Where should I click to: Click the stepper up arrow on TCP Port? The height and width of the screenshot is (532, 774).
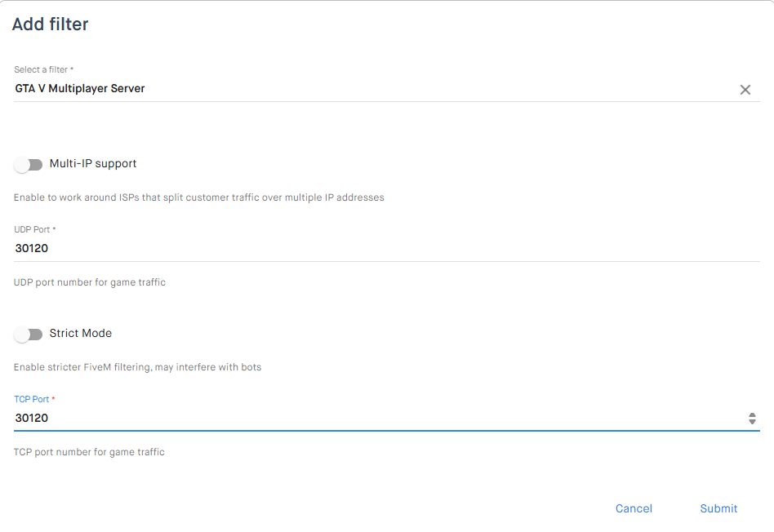click(752, 415)
